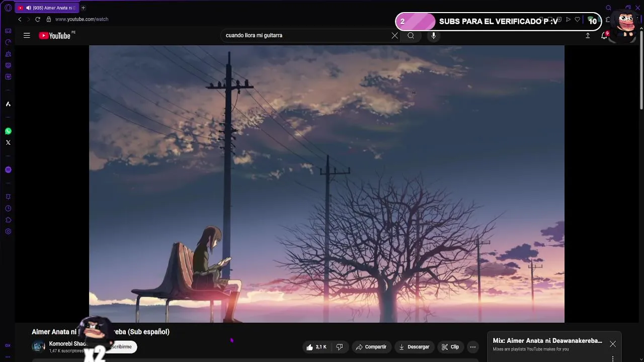Select the Aimer Anata ni browser tab
The image size is (644, 362).
(x=47, y=8)
